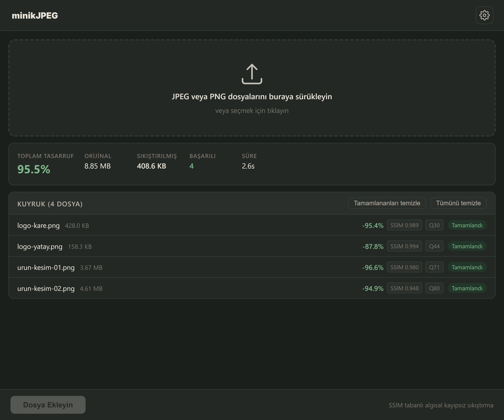
Task: Click Tümünü temizle button
Action: point(458,203)
